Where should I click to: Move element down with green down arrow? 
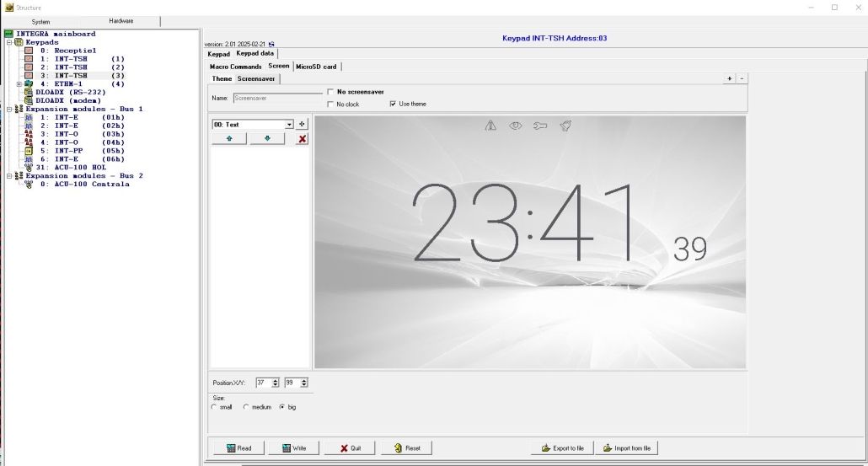click(x=267, y=139)
